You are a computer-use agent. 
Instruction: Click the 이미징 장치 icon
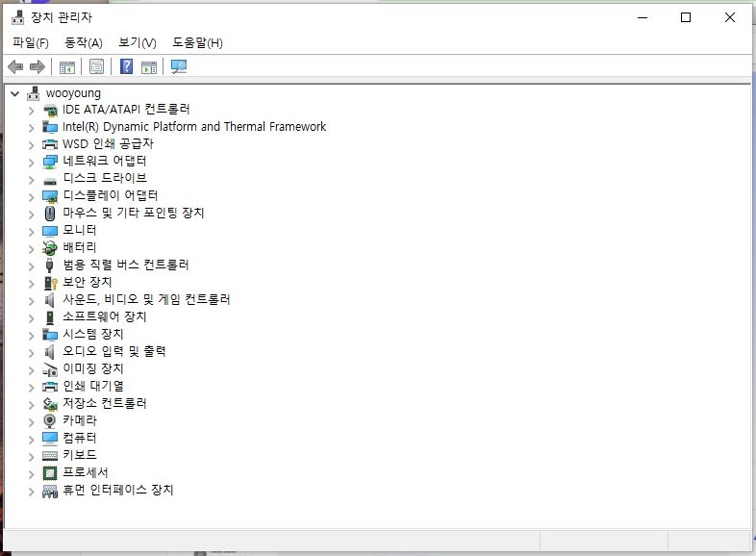(x=50, y=369)
